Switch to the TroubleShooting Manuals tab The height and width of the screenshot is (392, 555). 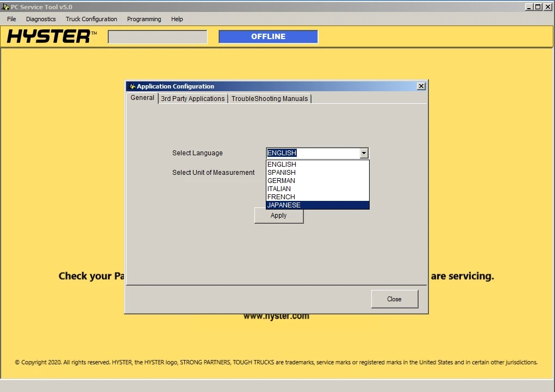pos(270,99)
